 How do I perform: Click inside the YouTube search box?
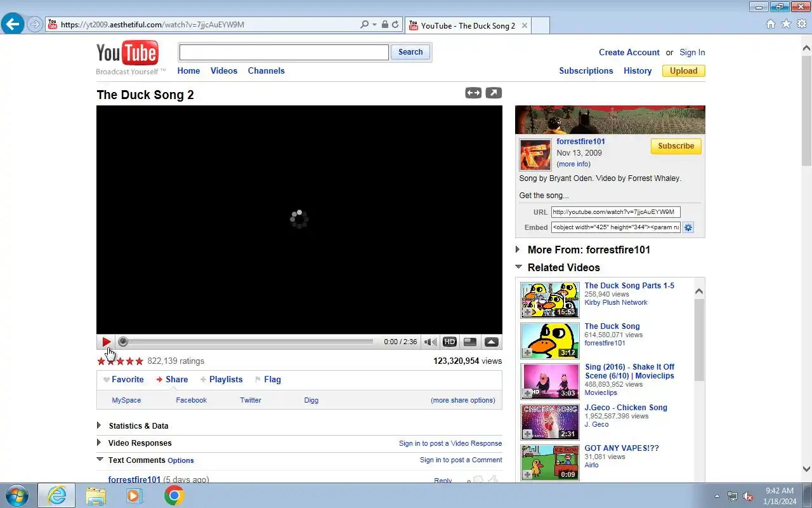[x=284, y=52]
